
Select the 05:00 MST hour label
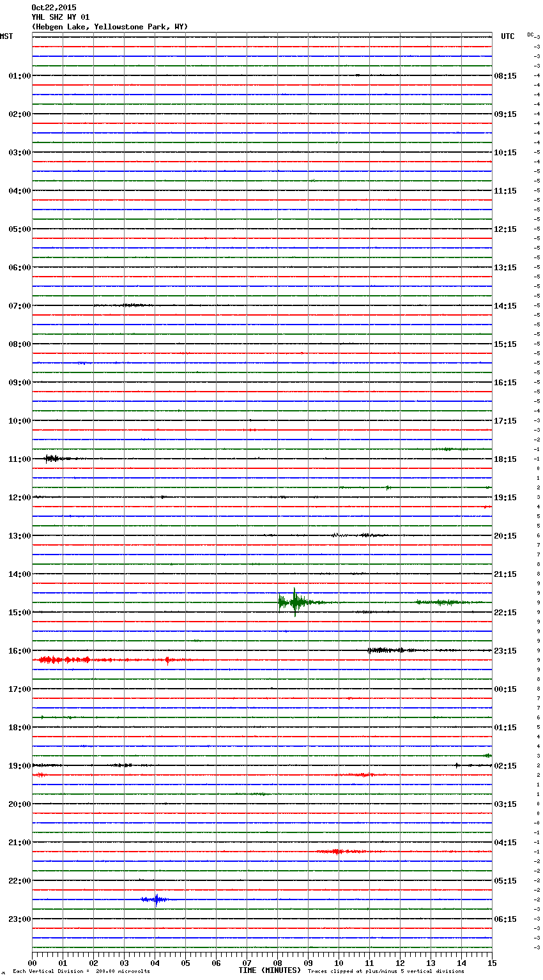[x=20, y=229]
